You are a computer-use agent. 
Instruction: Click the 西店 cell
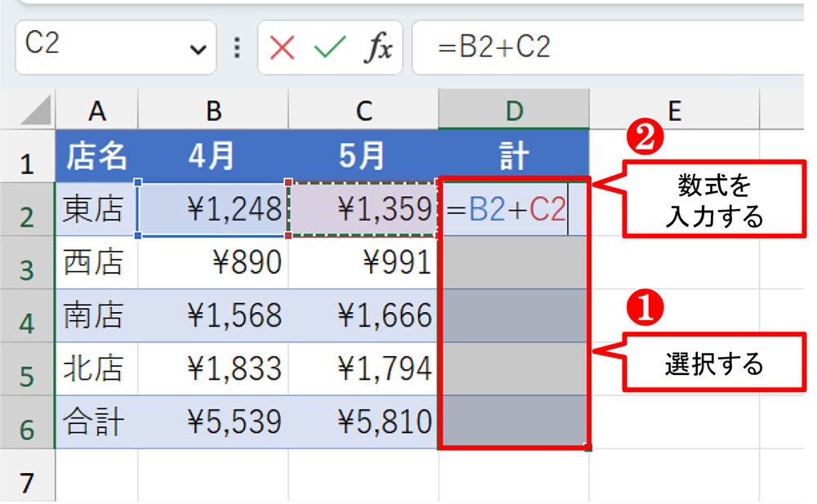(97, 263)
